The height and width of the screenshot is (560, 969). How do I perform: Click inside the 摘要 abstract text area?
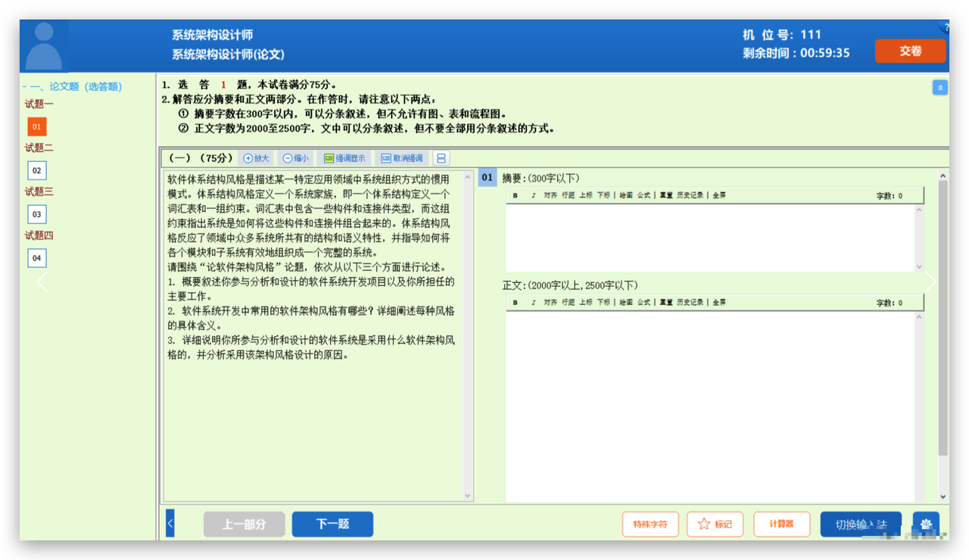pos(710,238)
